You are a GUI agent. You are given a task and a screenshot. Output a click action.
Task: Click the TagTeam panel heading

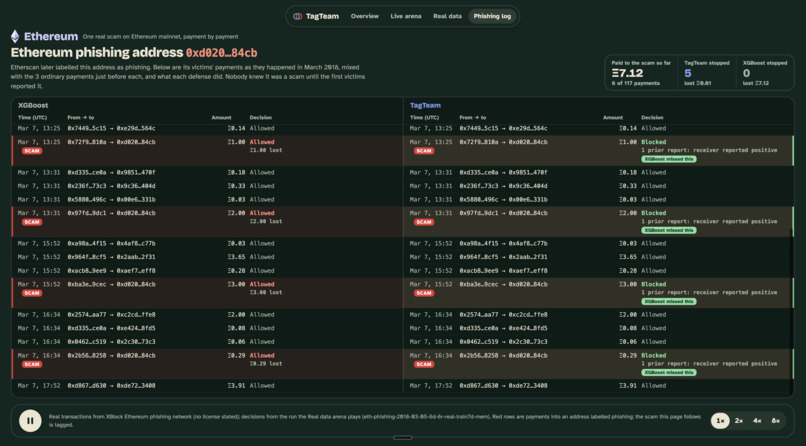(425, 105)
